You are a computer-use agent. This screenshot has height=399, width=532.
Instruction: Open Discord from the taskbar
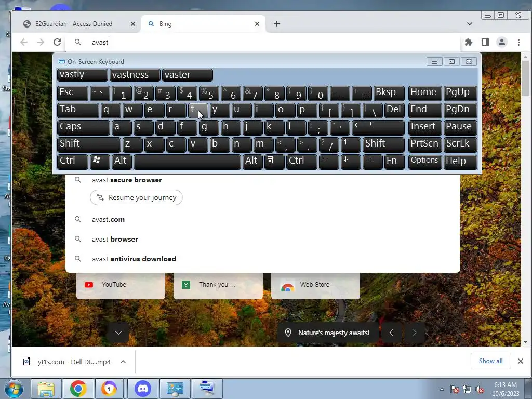tap(143, 389)
